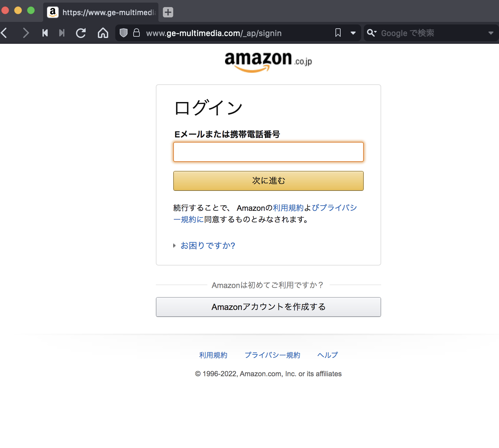Expand the お困りですか? help section
The height and width of the screenshot is (448, 499).
click(x=208, y=246)
